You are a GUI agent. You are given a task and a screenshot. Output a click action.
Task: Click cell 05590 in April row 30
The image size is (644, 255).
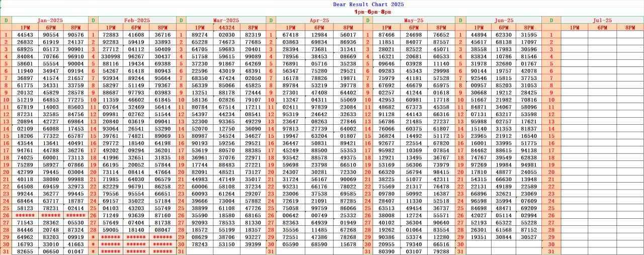(290, 244)
